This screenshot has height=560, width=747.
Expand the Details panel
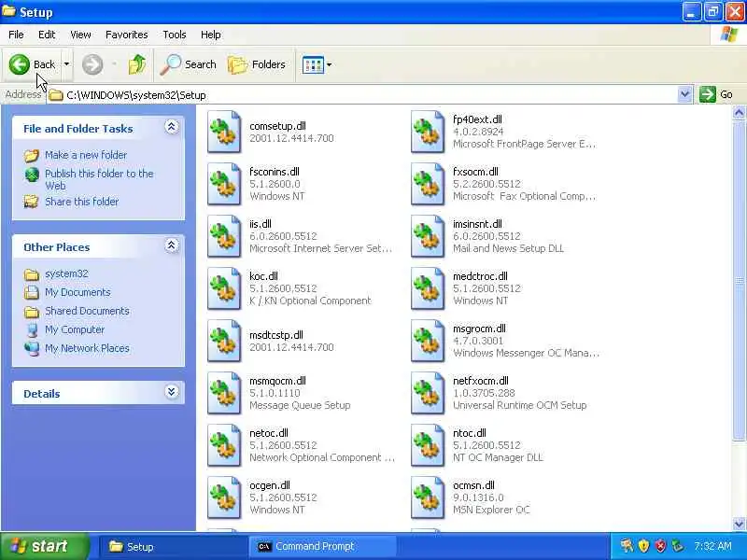pyautogui.click(x=172, y=392)
